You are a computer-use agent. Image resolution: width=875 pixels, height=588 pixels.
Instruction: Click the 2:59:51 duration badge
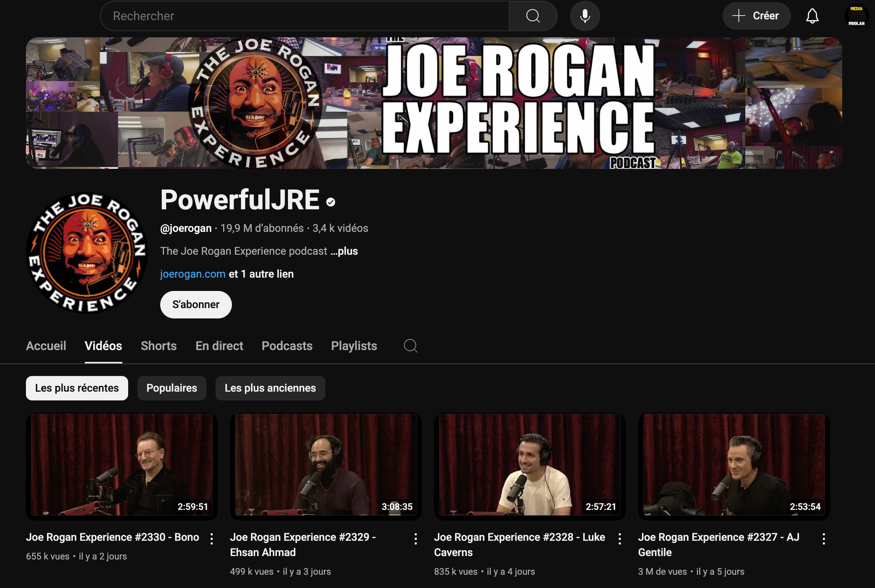(x=193, y=507)
